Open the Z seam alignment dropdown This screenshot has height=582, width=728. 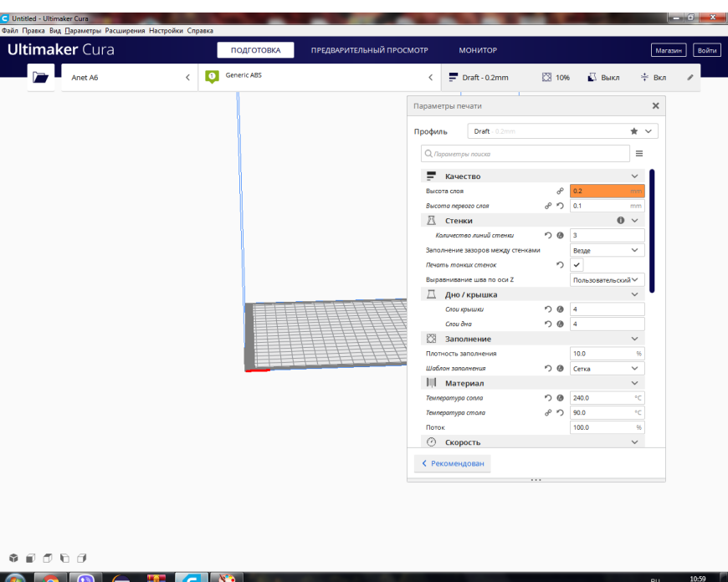click(x=607, y=280)
